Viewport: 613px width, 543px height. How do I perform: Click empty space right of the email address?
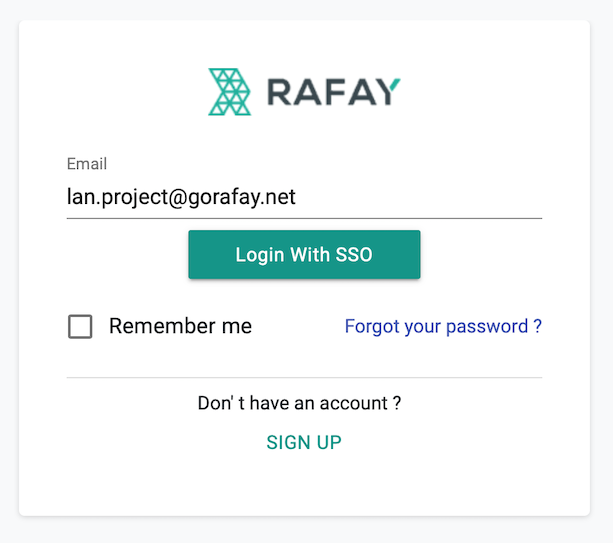click(x=418, y=197)
